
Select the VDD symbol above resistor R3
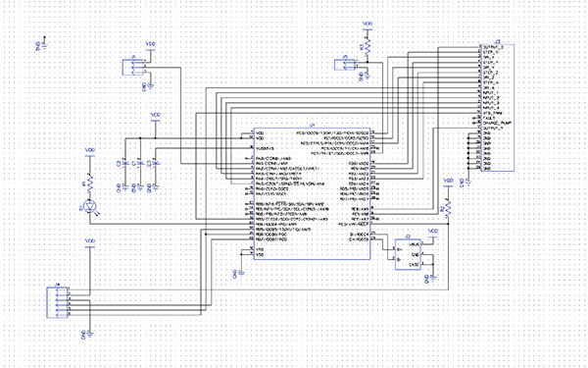[367, 26]
